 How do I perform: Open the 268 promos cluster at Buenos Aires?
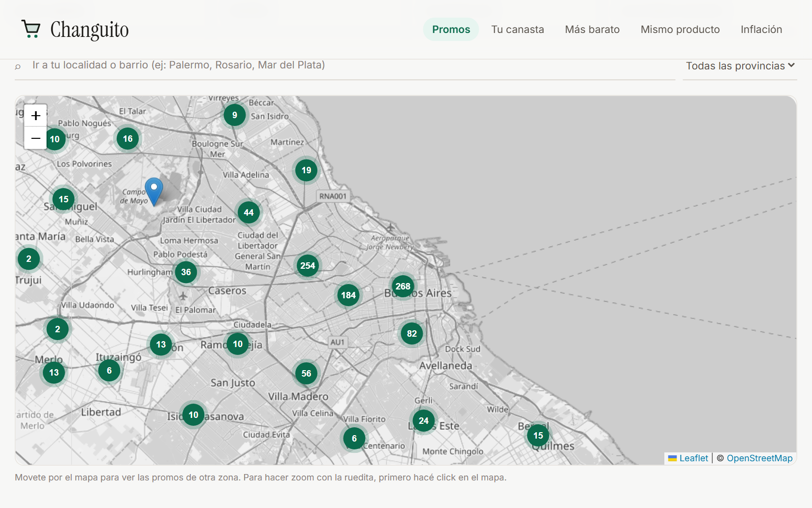tap(403, 286)
